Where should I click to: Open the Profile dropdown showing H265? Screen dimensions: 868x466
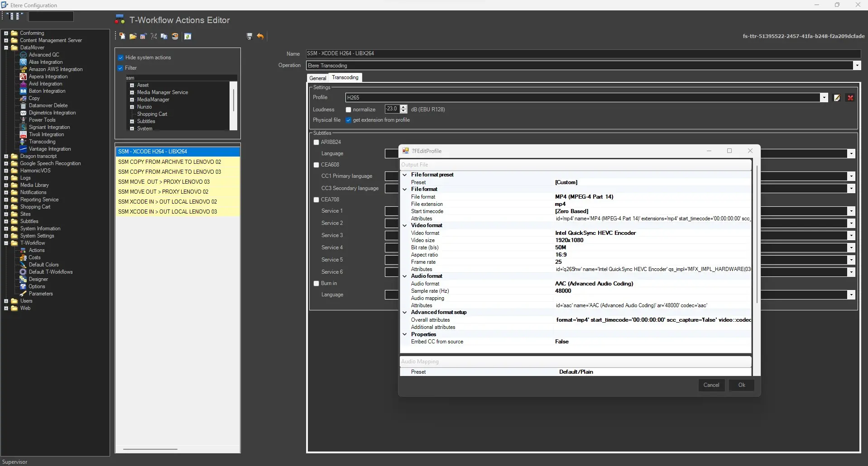click(824, 98)
